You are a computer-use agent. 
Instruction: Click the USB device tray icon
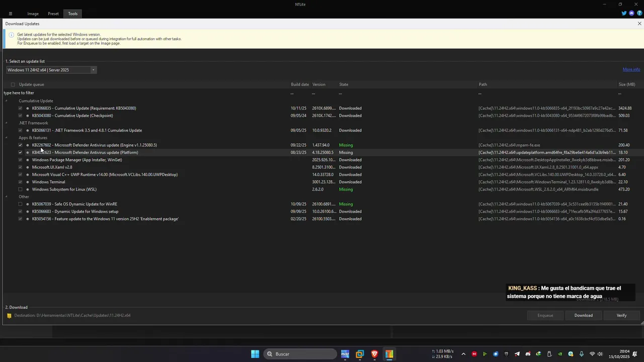pyautogui.click(x=549, y=354)
